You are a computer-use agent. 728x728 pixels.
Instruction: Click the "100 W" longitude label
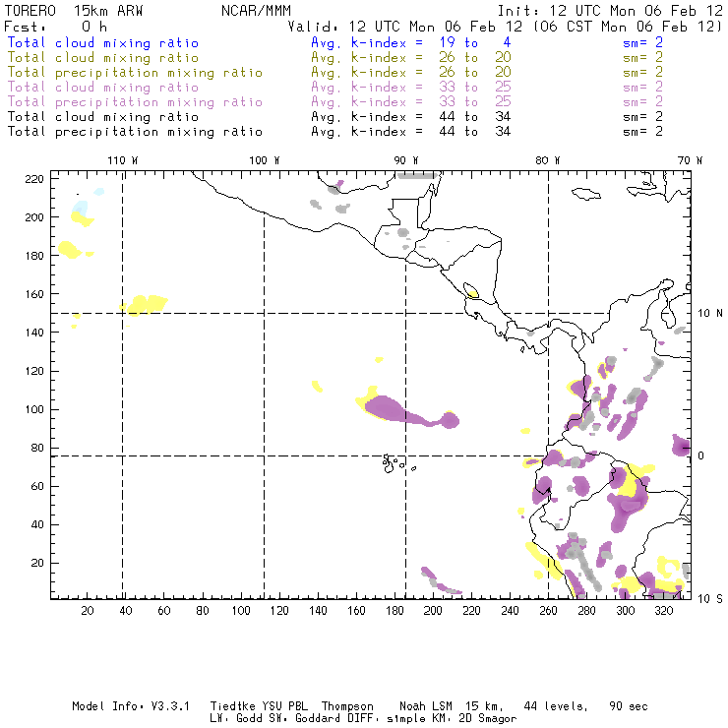(x=265, y=160)
